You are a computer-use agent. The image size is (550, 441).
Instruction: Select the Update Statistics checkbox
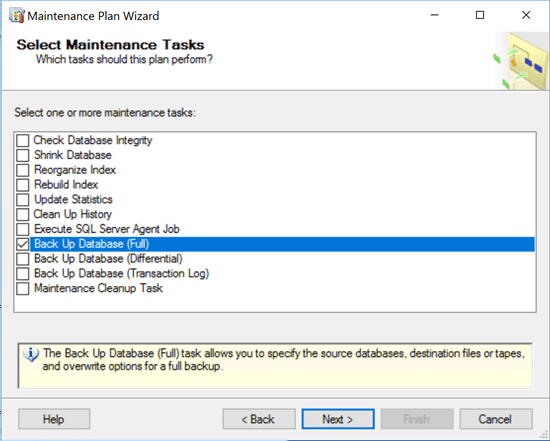(x=23, y=199)
